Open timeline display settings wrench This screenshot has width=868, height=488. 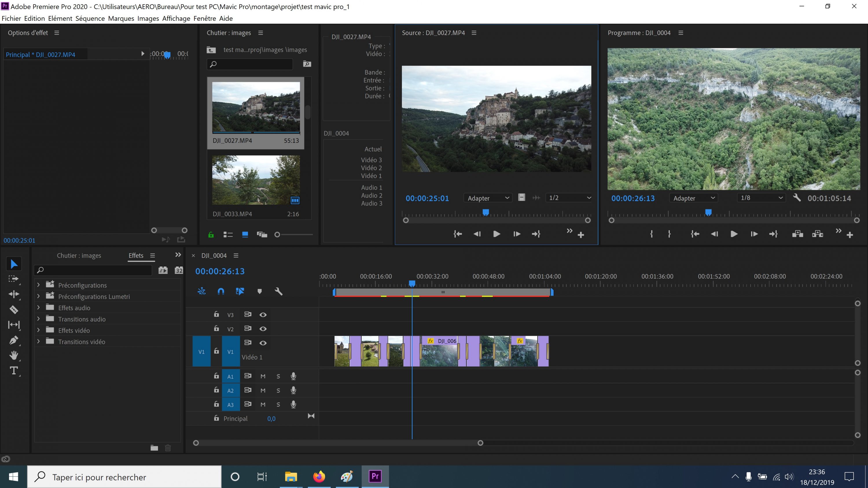click(x=278, y=291)
